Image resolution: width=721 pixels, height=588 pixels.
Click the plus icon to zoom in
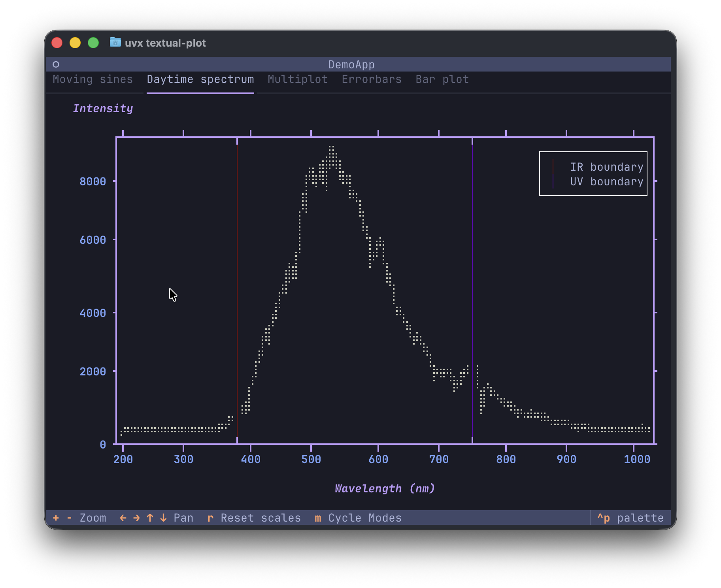[55, 518]
